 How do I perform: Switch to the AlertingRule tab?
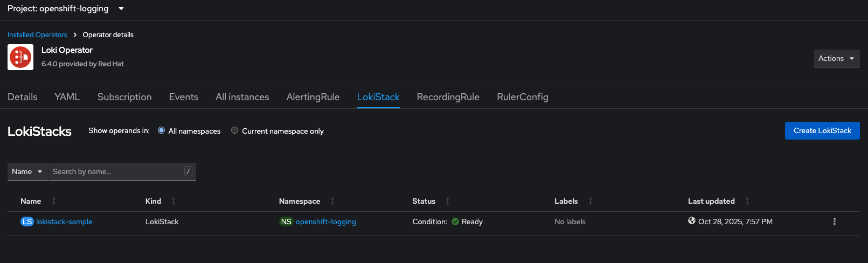click(313, 97)
